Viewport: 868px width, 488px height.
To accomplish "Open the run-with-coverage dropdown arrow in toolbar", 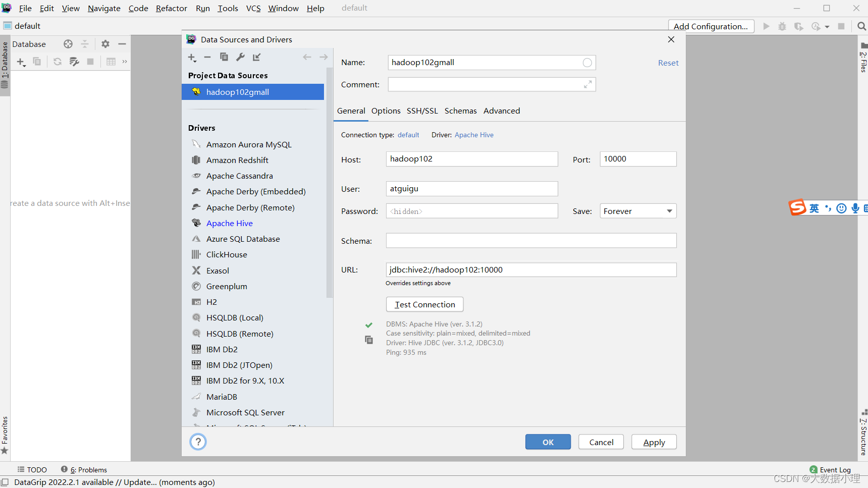I will (827, 27).
